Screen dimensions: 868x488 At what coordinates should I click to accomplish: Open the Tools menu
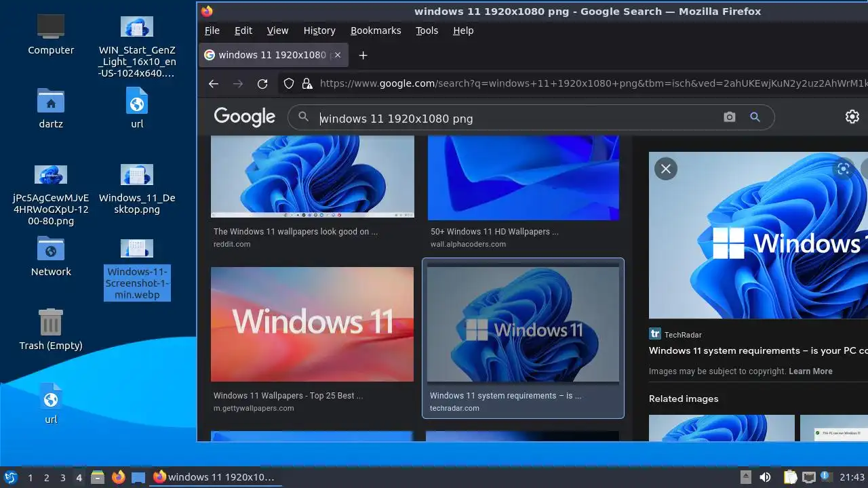(427, 30)
